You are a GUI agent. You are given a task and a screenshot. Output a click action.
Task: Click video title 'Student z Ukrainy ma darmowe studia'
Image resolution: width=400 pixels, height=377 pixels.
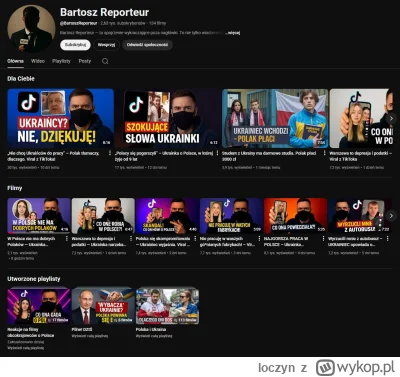[269, 156]
